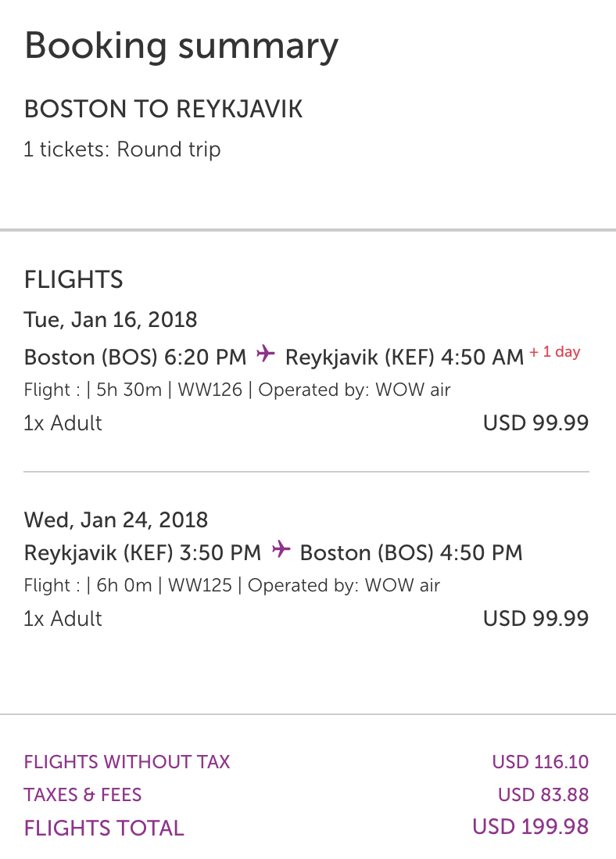Click the FLIGHTS TOTAL label
The width and height of the screenshot is (616, 859).
tap(104, 828)
